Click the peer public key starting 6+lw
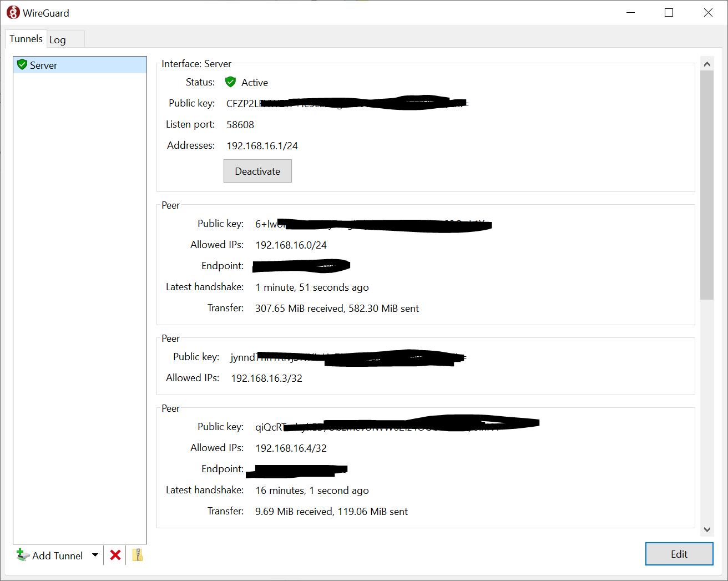 (x=373, y=224)
